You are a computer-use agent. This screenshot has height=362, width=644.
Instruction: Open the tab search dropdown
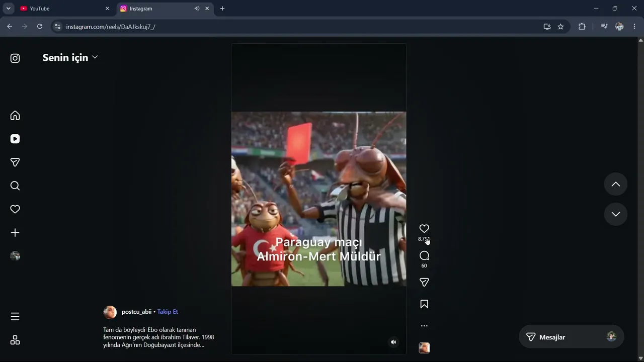coord(8,9)
